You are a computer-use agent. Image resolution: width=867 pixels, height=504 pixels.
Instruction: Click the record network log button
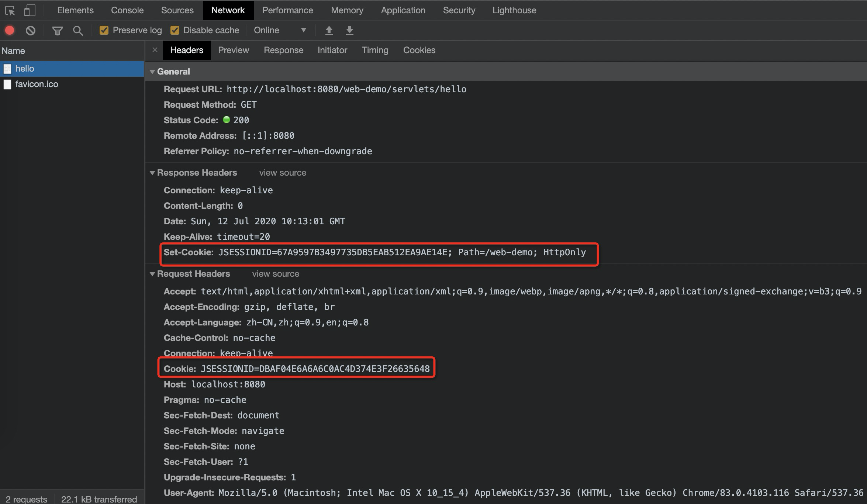pyautogui.click(x=9, y=30)
